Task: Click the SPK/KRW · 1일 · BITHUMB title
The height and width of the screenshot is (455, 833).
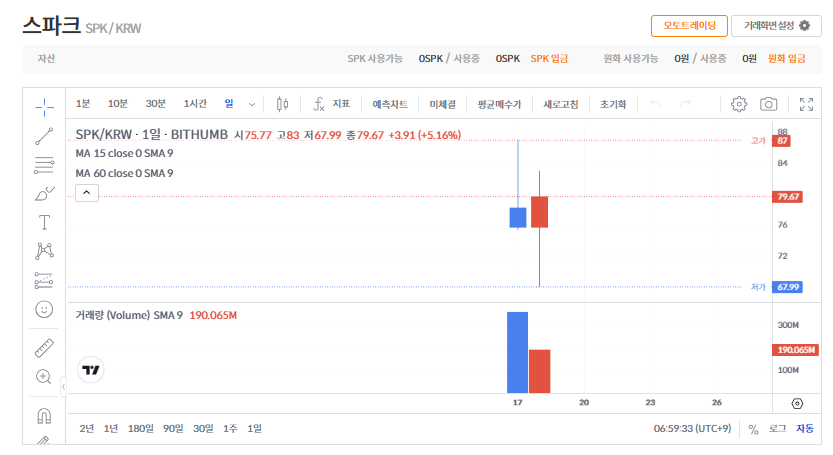Action: tap(151, 135)
